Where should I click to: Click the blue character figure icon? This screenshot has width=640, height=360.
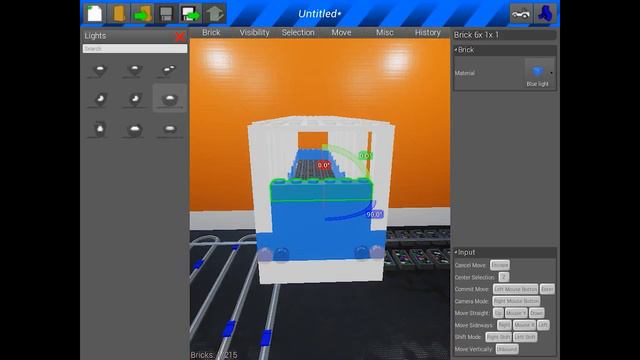pos(545,13)
